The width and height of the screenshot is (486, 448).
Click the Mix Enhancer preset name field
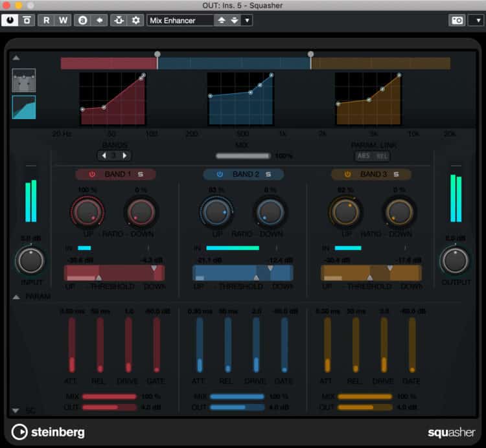coord(180,21)
